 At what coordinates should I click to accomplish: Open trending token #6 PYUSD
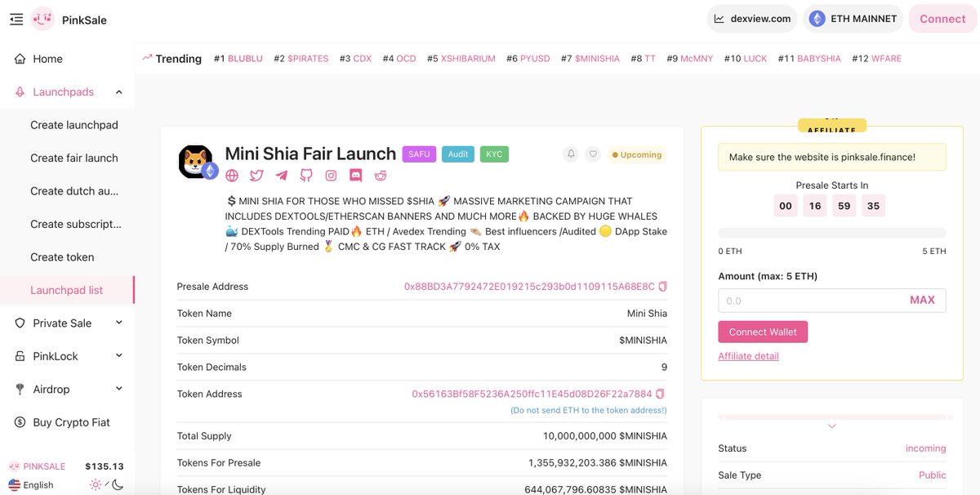click(528, 59)
